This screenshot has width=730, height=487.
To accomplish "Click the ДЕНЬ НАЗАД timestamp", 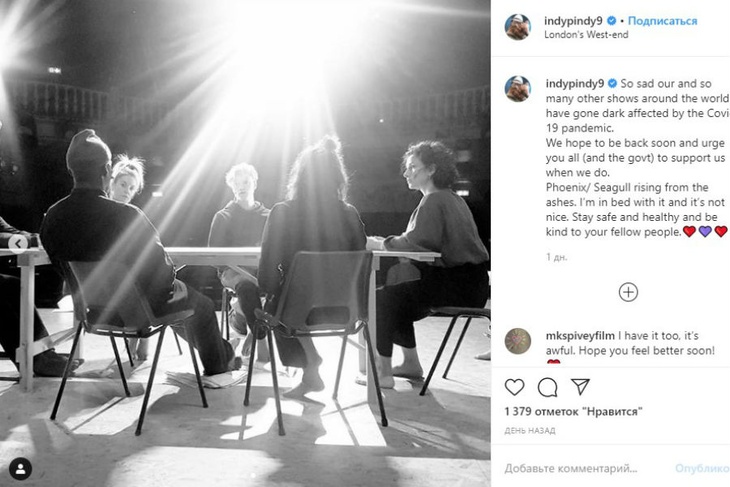I will (x=530, y=431).
